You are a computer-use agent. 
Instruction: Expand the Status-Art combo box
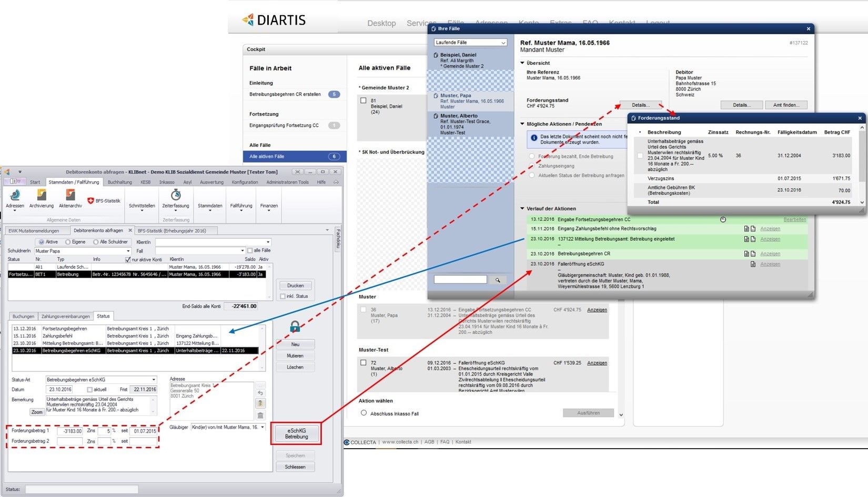(x=154, y=380)
